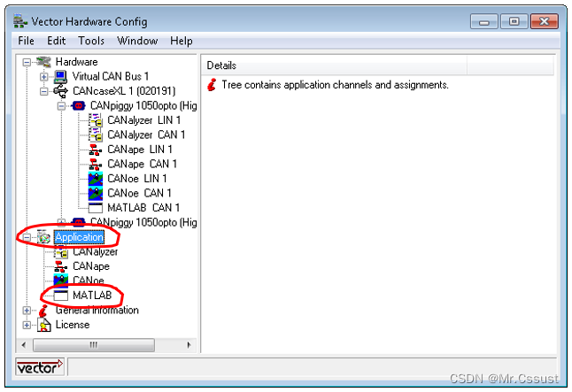Collapse the Hardware tree node
This screenshot has width=572, height=392.
pos(27,63)
